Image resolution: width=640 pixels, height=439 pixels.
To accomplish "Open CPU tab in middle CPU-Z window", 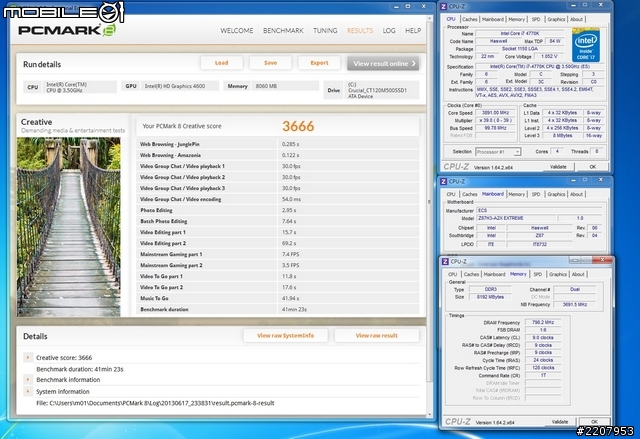I will pos(451,194).
